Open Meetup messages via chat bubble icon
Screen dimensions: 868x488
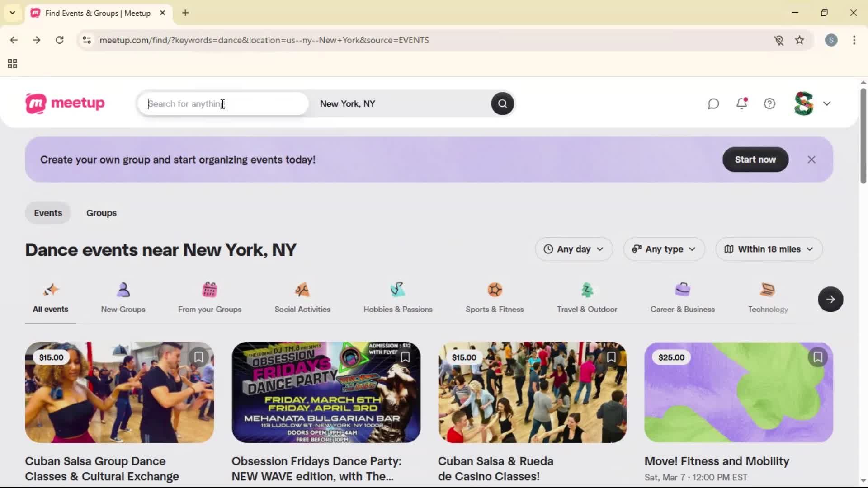713,103
